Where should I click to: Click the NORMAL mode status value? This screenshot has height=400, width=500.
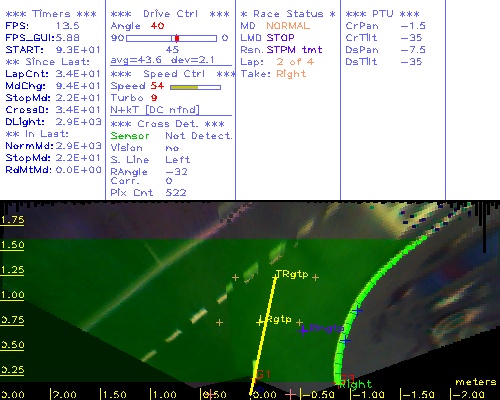(288, 26)
